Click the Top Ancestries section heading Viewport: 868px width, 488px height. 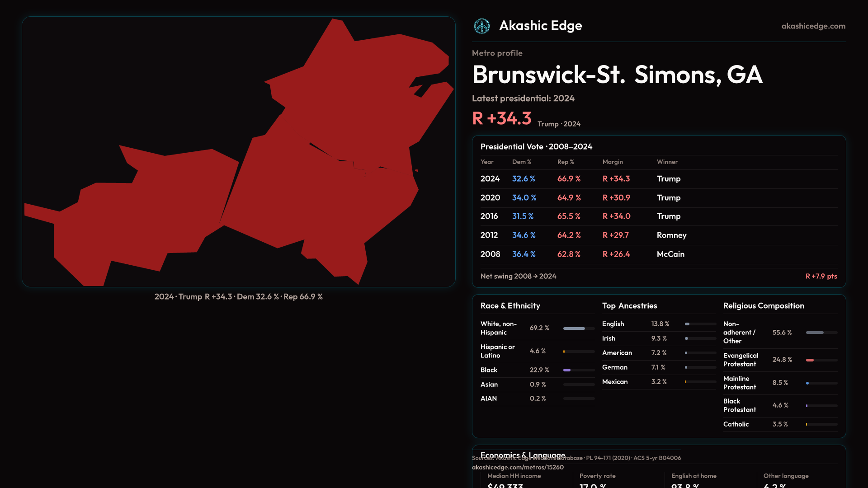point(629,306)
